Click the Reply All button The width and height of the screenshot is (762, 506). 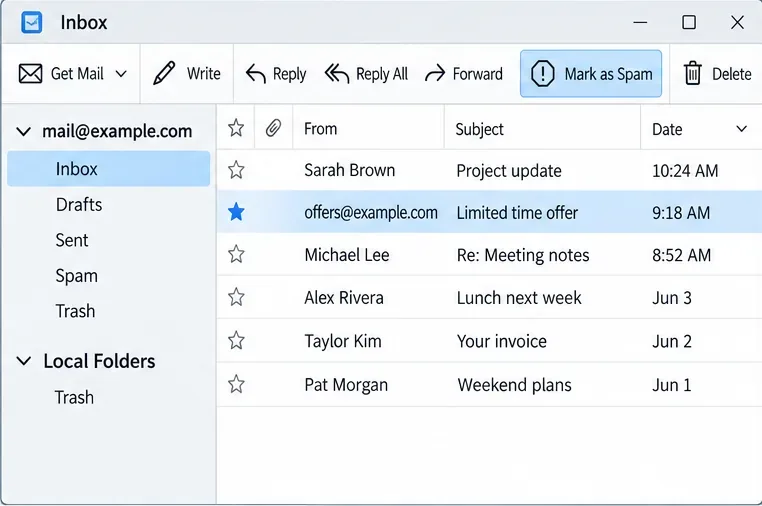pyautogui.click(x=366, y=74)
